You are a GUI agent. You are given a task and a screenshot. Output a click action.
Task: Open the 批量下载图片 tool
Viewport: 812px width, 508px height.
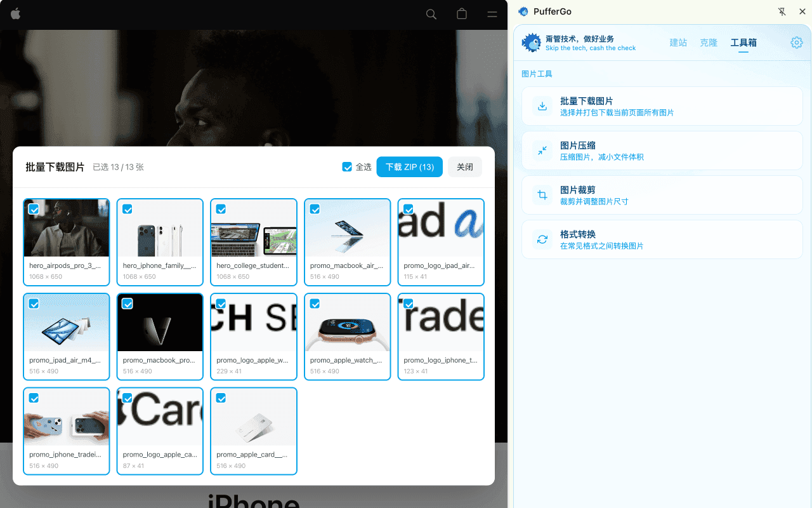coord(662,106)
